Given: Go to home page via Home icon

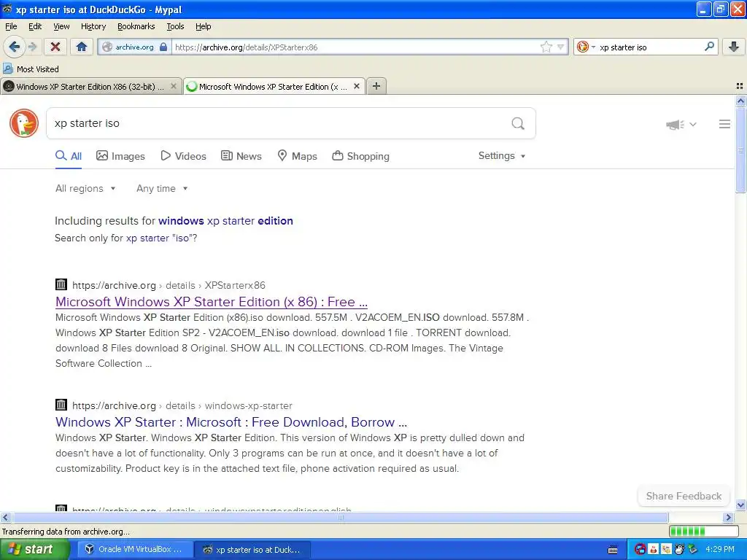Looking at the screenshot, I should point(82,47).
